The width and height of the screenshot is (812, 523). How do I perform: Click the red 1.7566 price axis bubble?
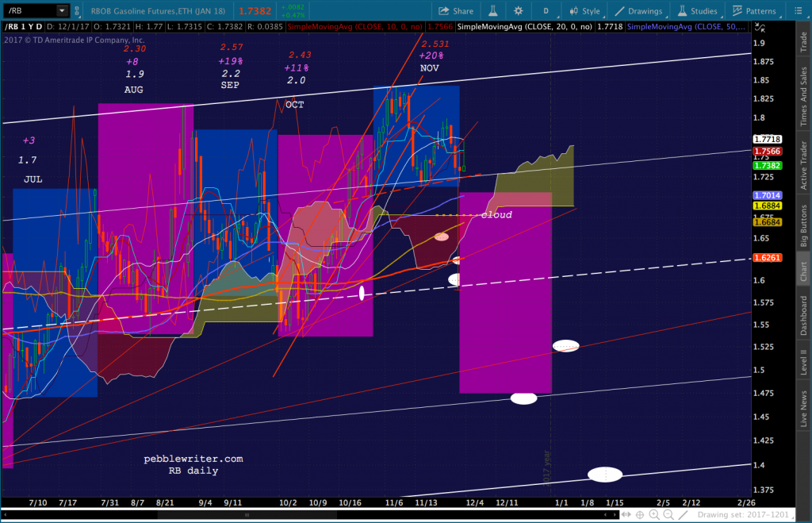pos(767,152)
